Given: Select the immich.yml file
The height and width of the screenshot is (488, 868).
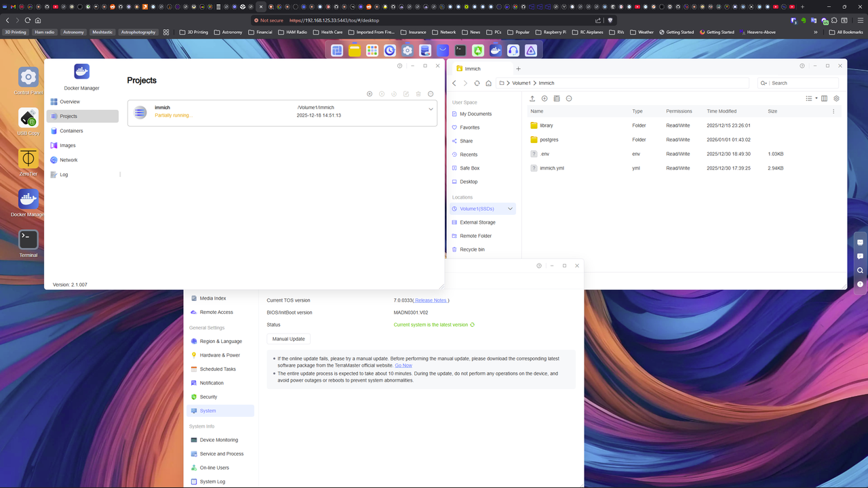Looking at the screenshot, I should point(684,168).
